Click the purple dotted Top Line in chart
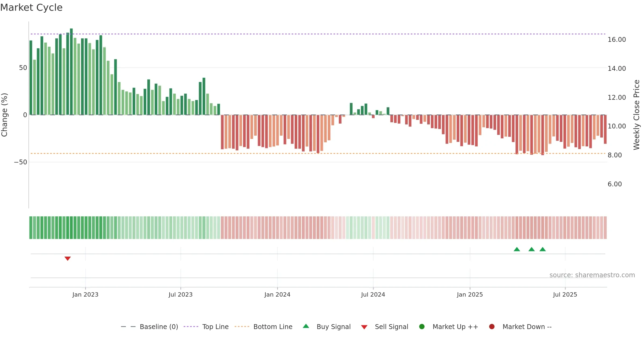This screenshot has width=644, height=362. (x=318, y=34)
